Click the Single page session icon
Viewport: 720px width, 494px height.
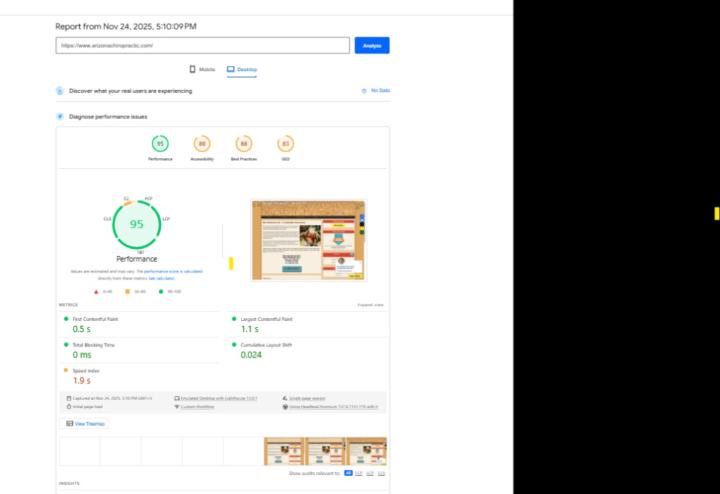click(285, 399)
